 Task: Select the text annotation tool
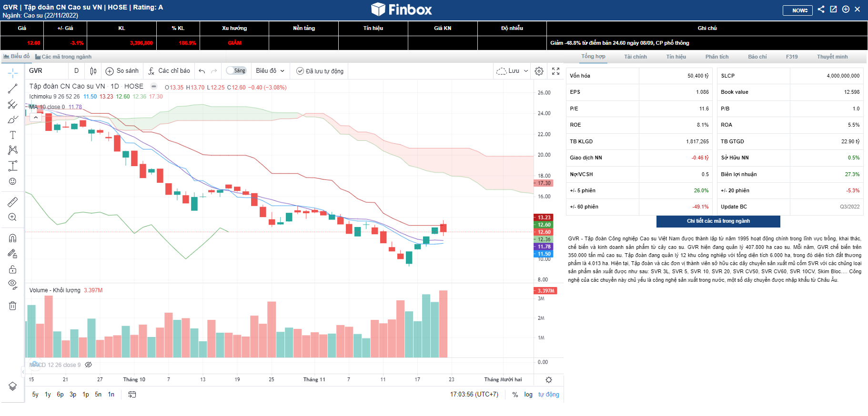pyautogui.click(x=13, y=135)
